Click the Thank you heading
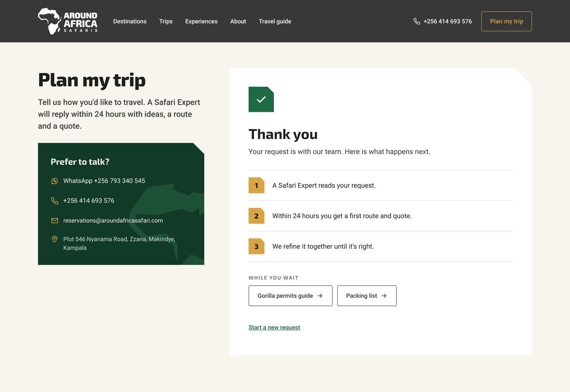This screenshot has height=392, width=570. click(x=283, y=134)
